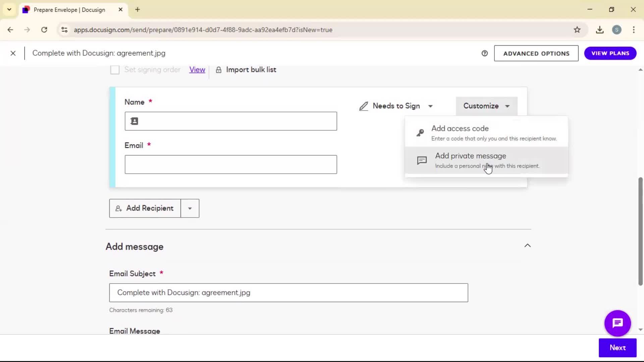Click the browser address bar URL
Image resolution: width=644 pixels, height=362 pixels.
click(203, 30)
